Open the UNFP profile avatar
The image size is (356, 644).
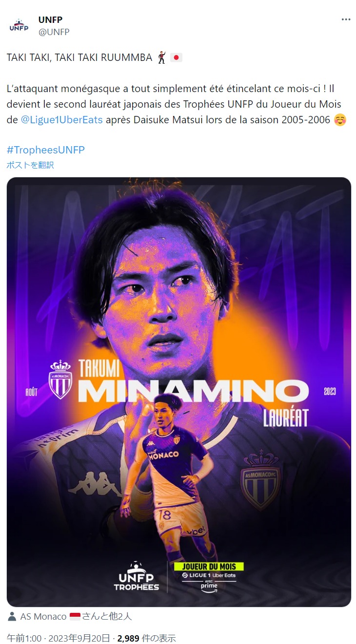pyautogui.click(x=19, y=26)
